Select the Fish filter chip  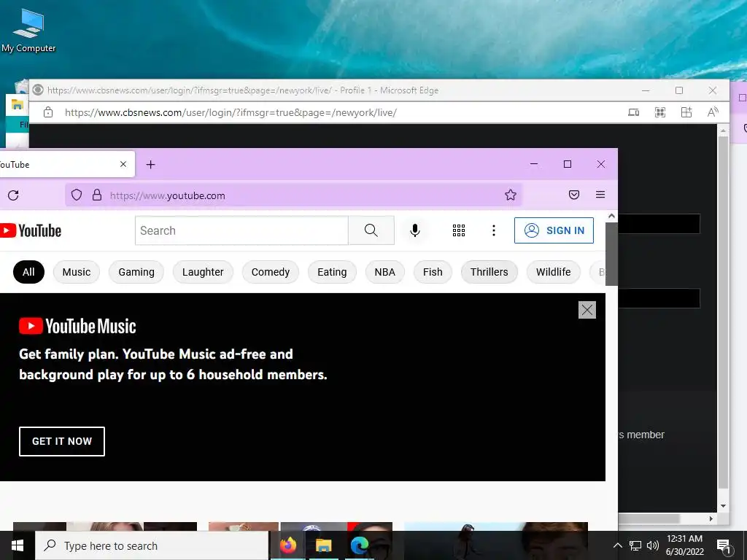tap(433, 272)
